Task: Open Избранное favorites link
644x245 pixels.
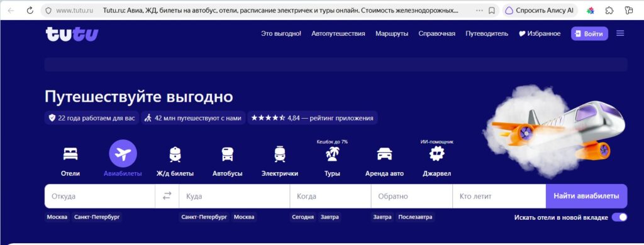Action: tap(540, 34)
